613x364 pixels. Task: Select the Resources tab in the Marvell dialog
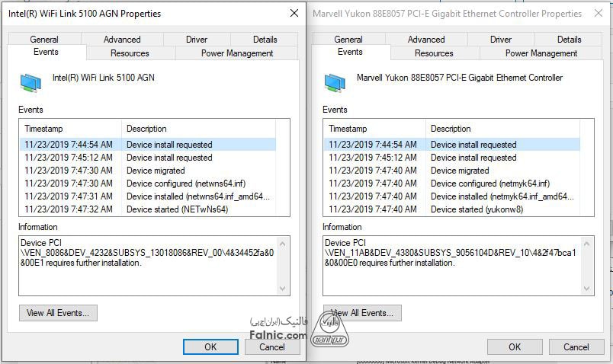point(434,53)
